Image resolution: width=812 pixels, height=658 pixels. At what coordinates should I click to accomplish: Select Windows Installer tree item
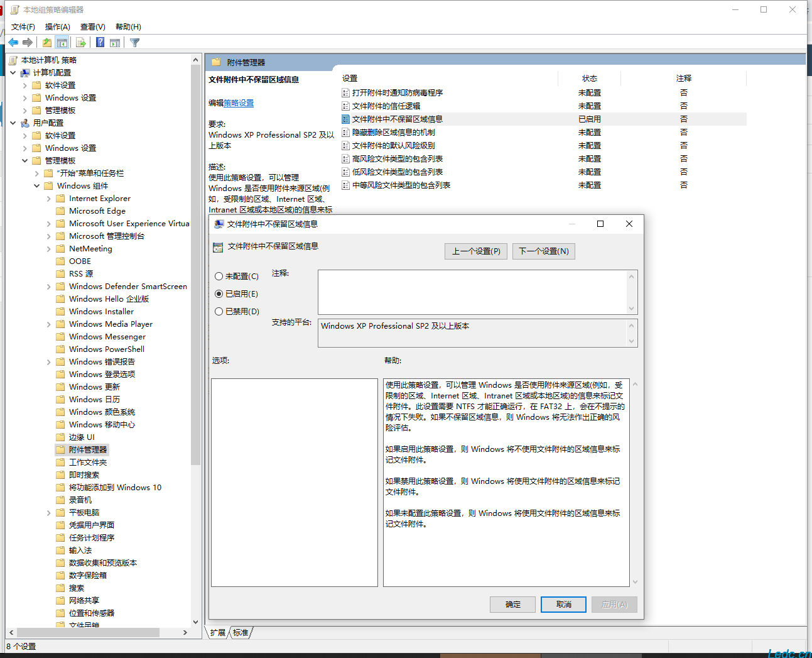click(101, 312)
